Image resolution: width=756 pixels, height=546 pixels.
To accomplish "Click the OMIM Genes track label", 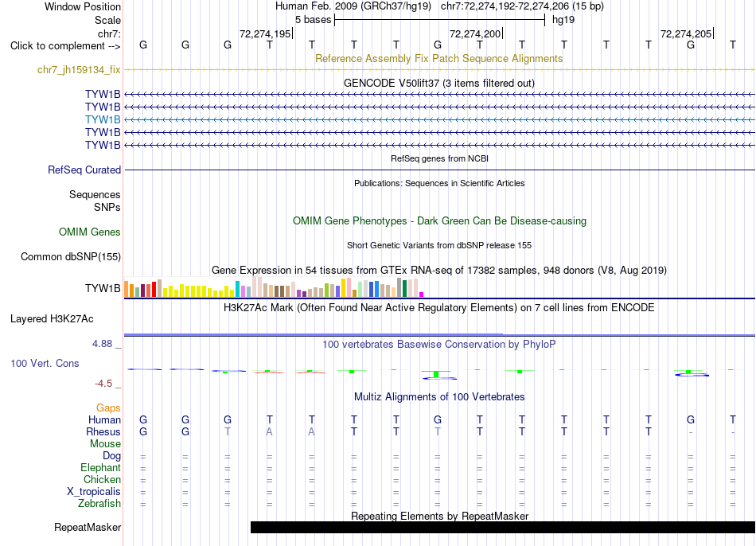I will (x=90, y=232).
